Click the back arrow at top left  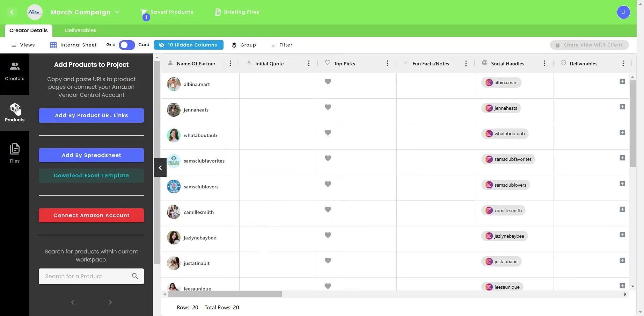click(x=12, y=12)
